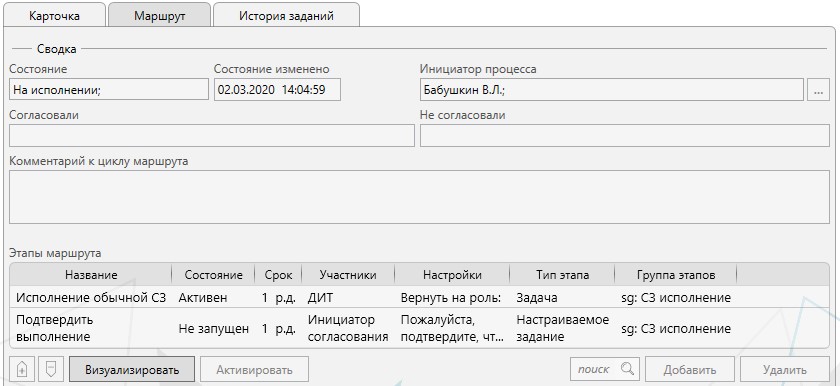Image resolution: width=840 pixels, height=386 pixels.
Task: Click the Согласовали field
Action: (212, 135)
